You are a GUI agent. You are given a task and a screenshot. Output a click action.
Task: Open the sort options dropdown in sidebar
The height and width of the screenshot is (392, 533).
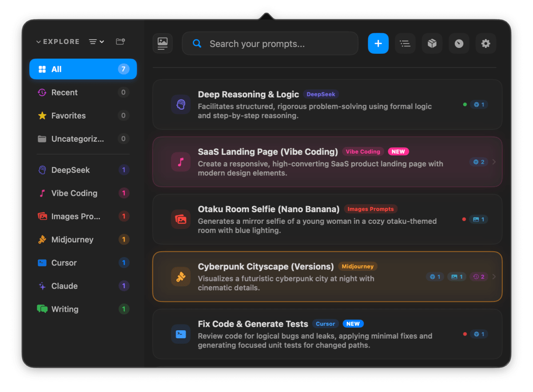[96, 42]
